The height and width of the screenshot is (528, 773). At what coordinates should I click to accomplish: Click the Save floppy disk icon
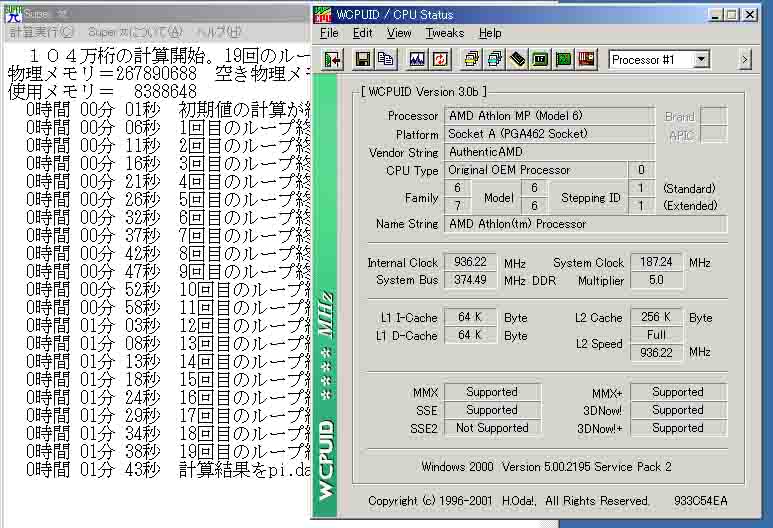[363, 60]
